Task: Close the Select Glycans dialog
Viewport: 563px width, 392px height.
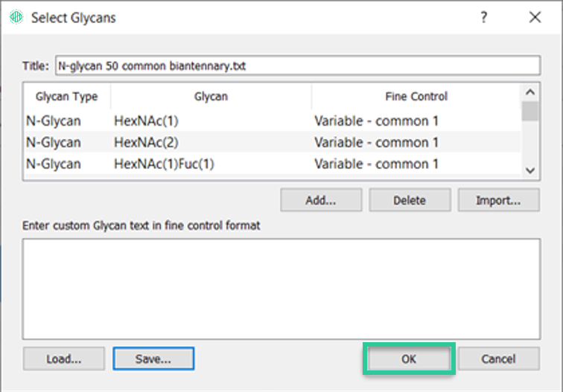Action: (x=535, y=17)
